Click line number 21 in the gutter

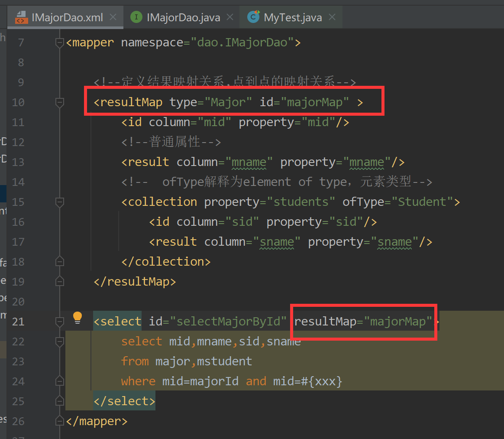(x=18, y=322)
